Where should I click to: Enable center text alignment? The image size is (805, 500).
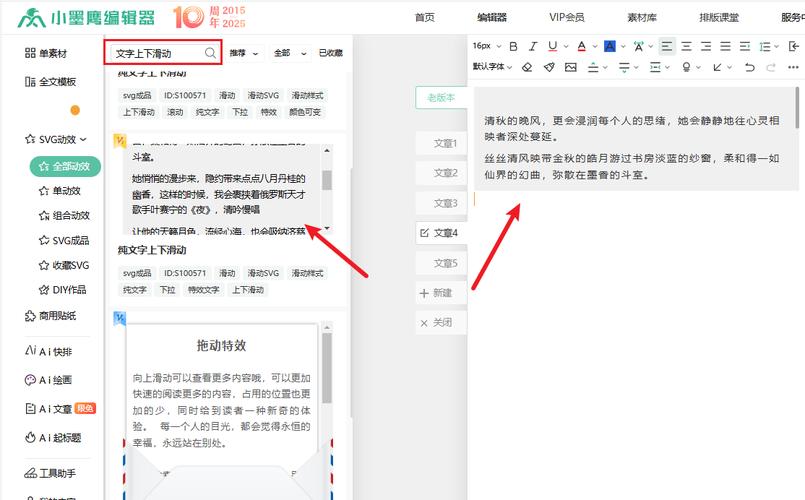point(685,46)
